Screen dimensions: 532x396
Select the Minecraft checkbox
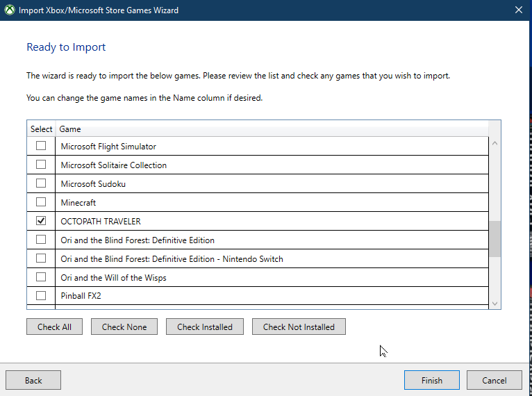click(41, 202)
